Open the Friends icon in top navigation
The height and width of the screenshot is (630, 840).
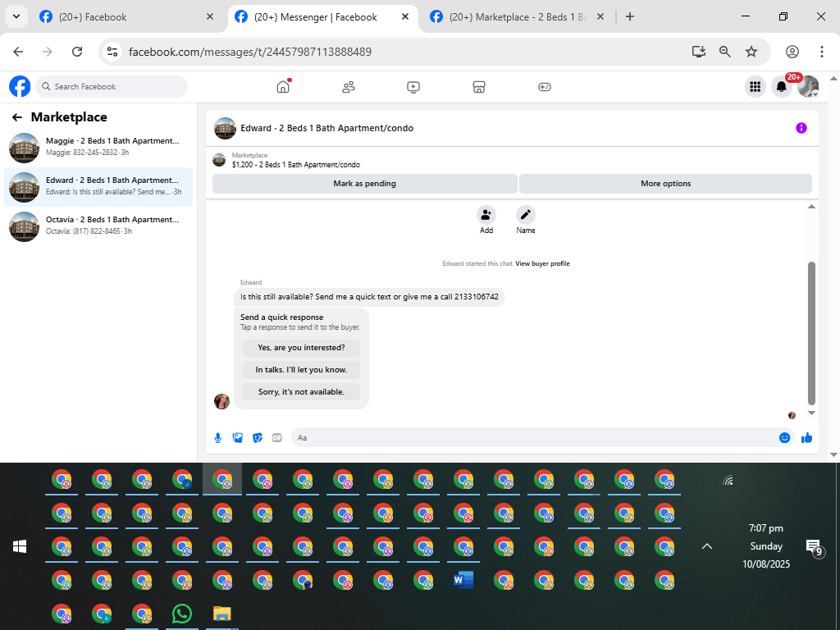(348, 87)
